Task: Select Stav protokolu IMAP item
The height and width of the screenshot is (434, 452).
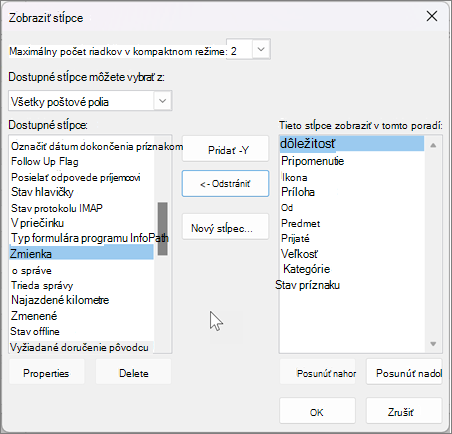Action: coord(57,208)
